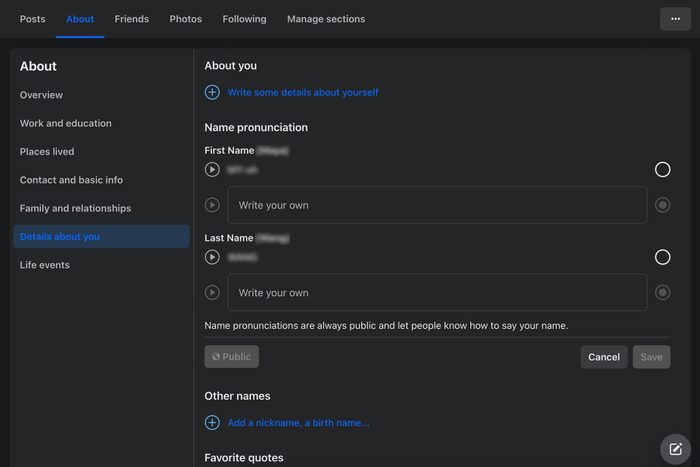
Task: Open the three-dot more options menu
Action: pos(675,19)
